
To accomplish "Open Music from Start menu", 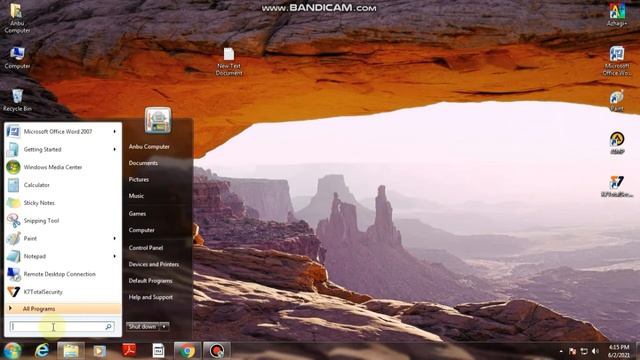I will (136, 196).
